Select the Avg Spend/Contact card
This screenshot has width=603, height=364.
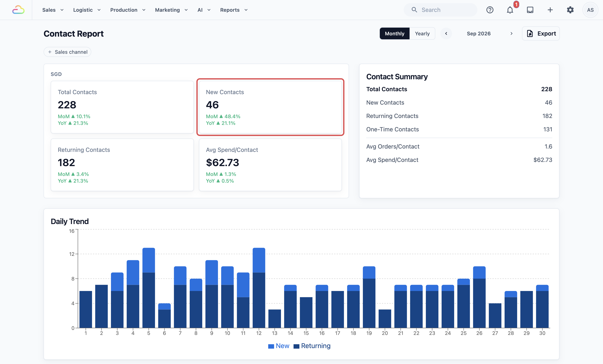pyautogui.click(x=270, y=165)
